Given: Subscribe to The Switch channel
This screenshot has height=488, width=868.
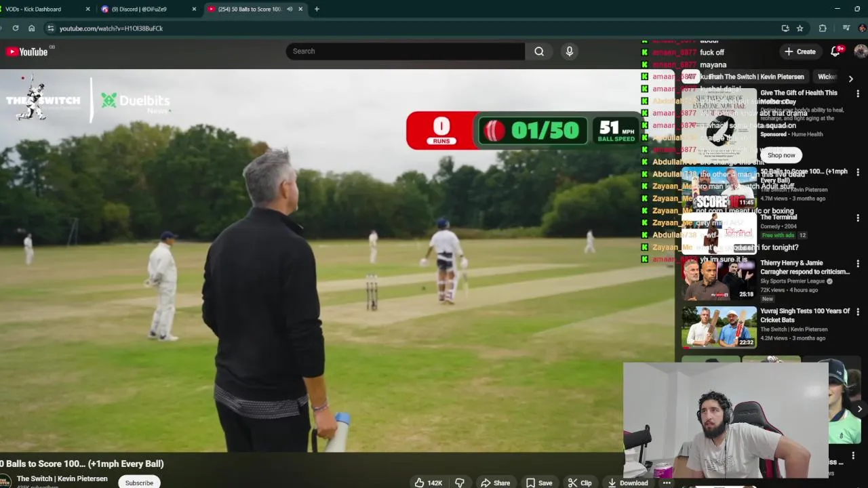Looking at the screenshot, I should pyautogui.click(x=139, y=483).
